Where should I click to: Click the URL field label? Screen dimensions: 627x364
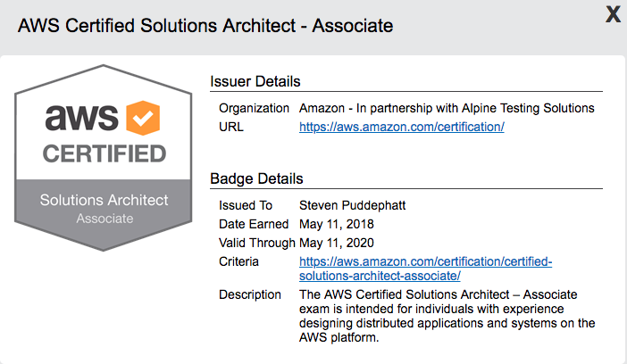(x=231, y=127)
